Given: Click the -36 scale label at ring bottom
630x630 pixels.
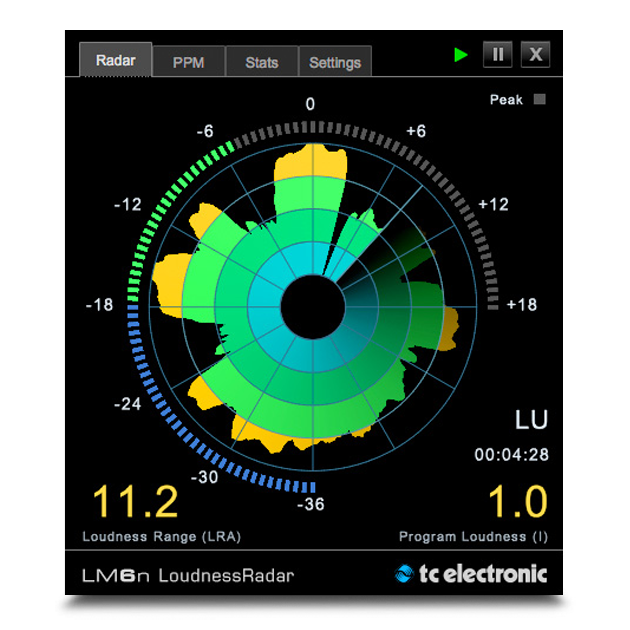Looking at the screenshot, I should tap(311, 504).
